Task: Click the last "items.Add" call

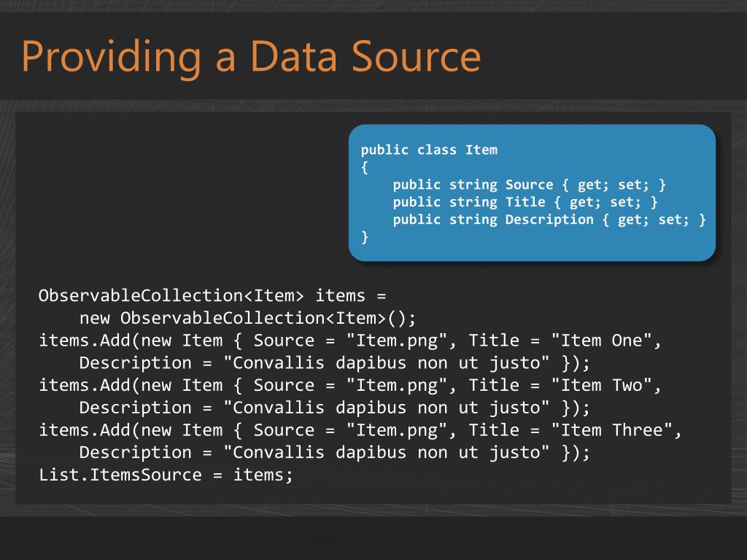Action: pos(88,430)
